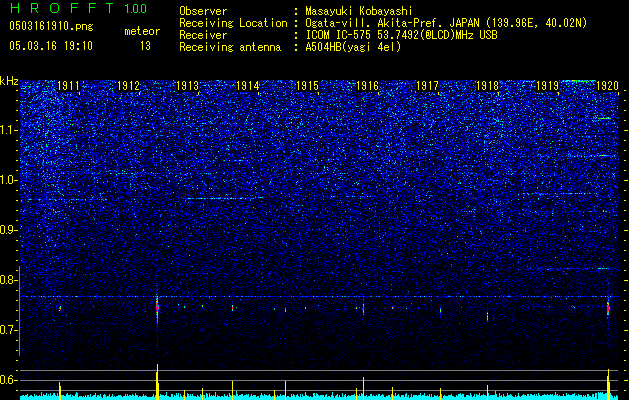The height and width of the screenshot is (400, 629).
Task: Click the "Receiving Location" label
Action: tap(233, 23)
